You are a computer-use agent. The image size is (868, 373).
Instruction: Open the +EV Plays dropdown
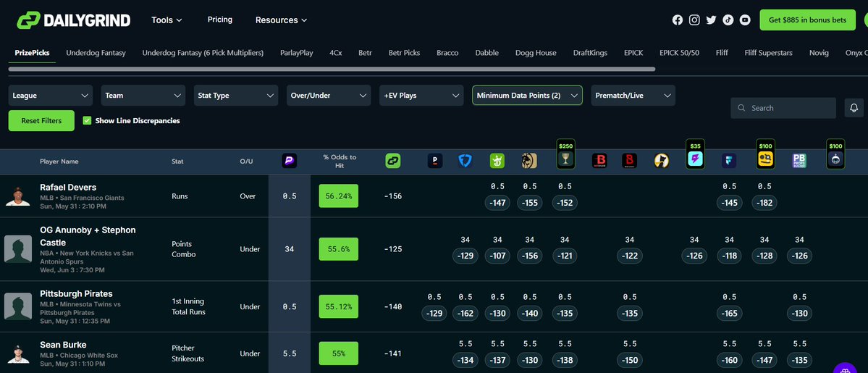[x=421, y=96]
